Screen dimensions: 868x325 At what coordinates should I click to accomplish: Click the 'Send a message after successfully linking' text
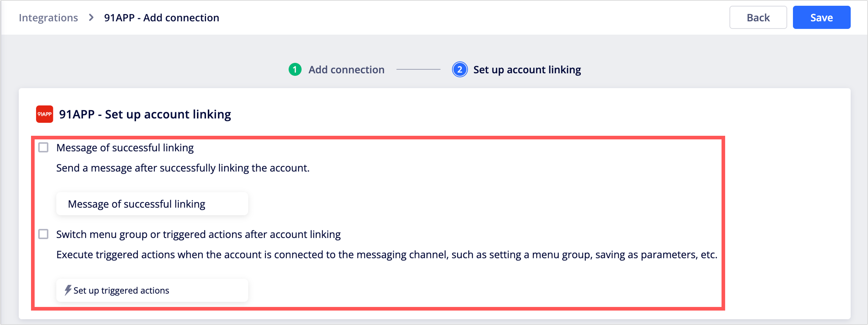point(183,168)
